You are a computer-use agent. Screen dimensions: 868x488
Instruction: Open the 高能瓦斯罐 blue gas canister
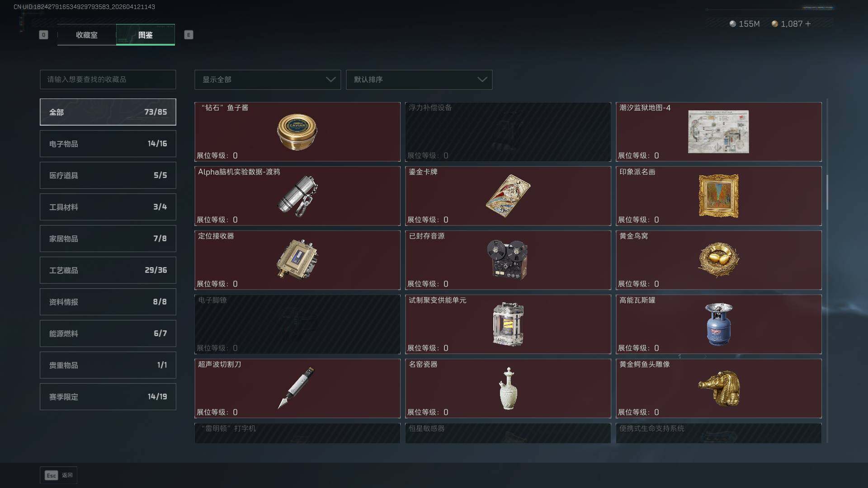718,324
